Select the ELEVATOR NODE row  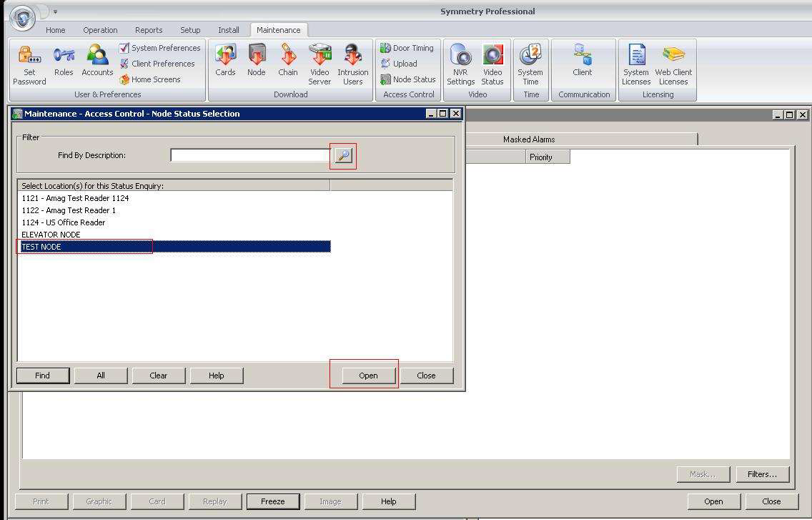tap(174, 235)
